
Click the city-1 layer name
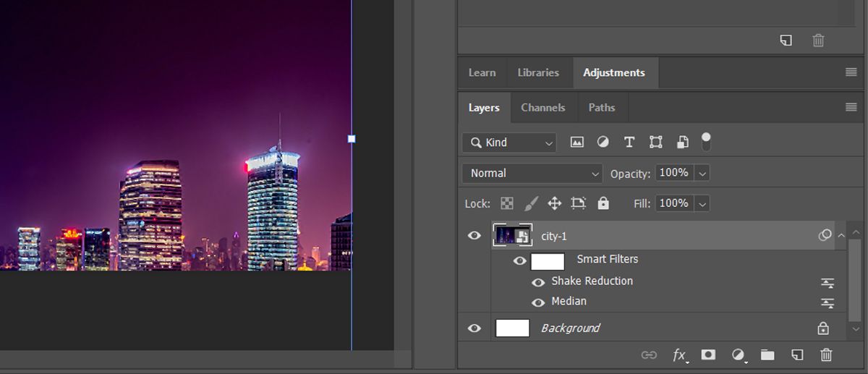[x=554, y=237]
